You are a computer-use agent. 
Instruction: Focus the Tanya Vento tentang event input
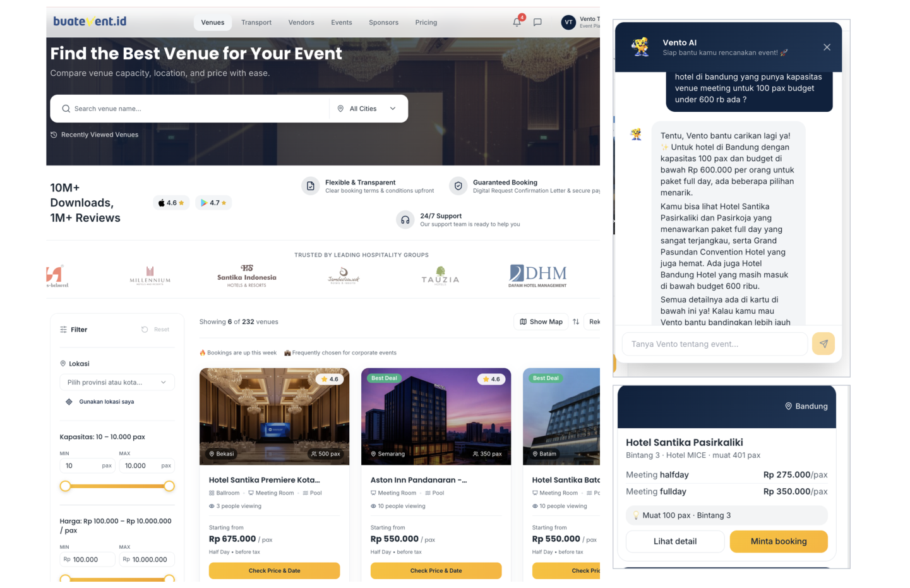pos(715,344)
